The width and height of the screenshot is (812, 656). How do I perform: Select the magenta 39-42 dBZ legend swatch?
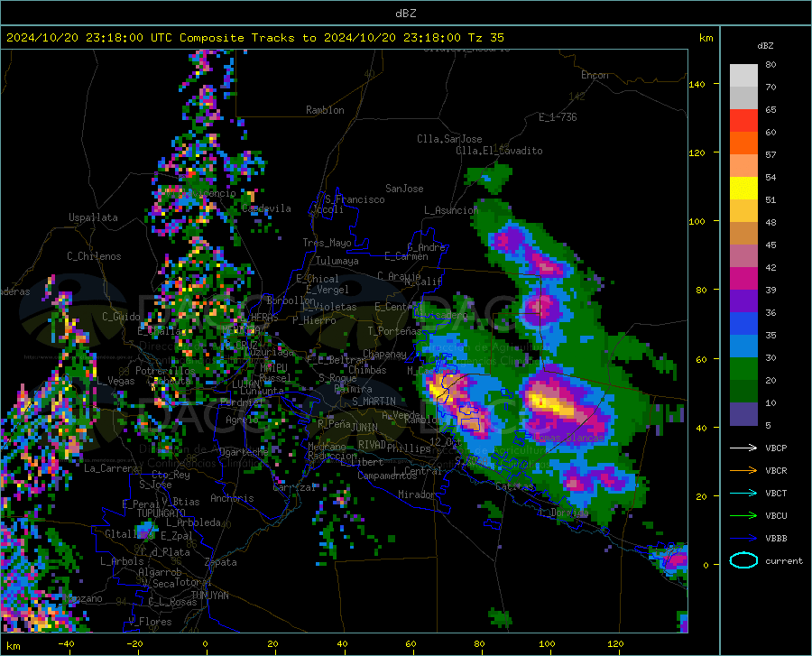coord(743,279)
